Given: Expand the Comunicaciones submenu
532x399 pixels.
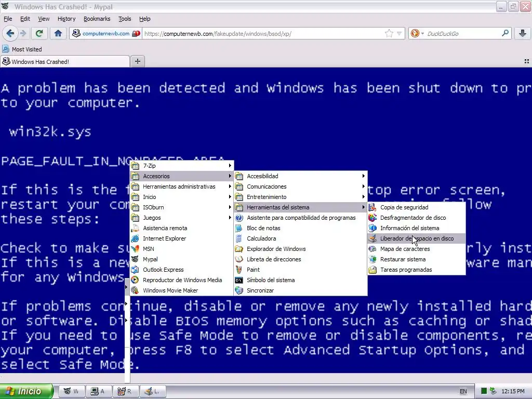Looking at the screenshot, I should tap(301, 187).
